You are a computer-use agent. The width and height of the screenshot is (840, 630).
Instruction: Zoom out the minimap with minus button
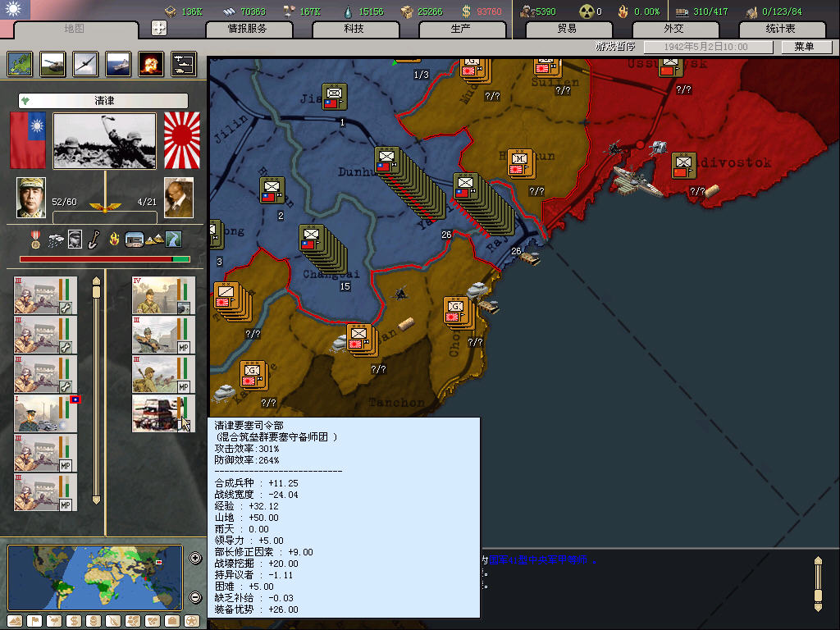(195, 597)
